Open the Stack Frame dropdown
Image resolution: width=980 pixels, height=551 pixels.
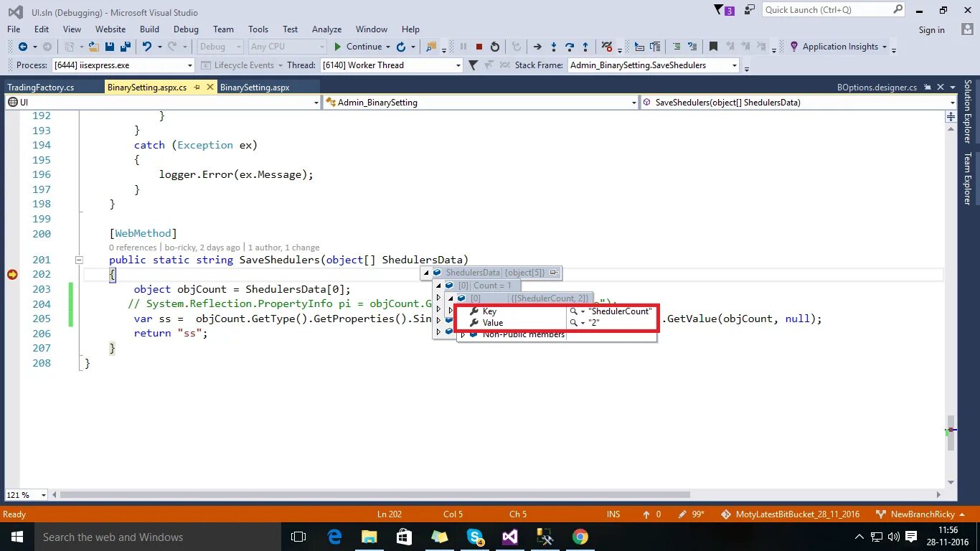pos(734,65)
